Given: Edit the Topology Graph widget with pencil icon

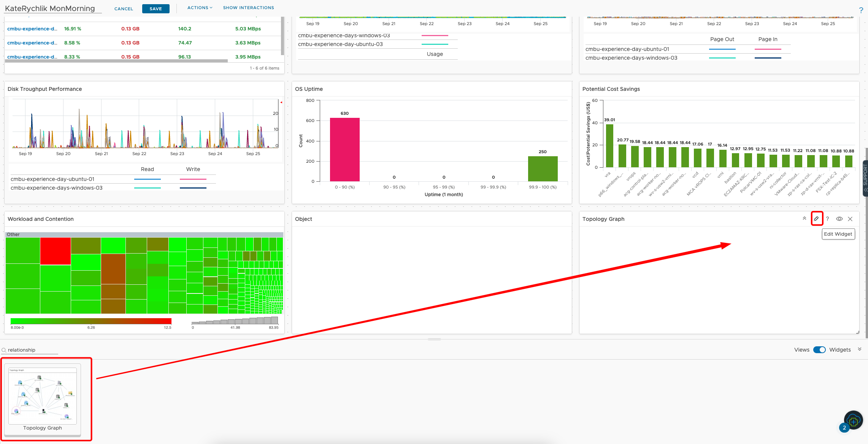Looking at the screenshot, I should [817, 219].
